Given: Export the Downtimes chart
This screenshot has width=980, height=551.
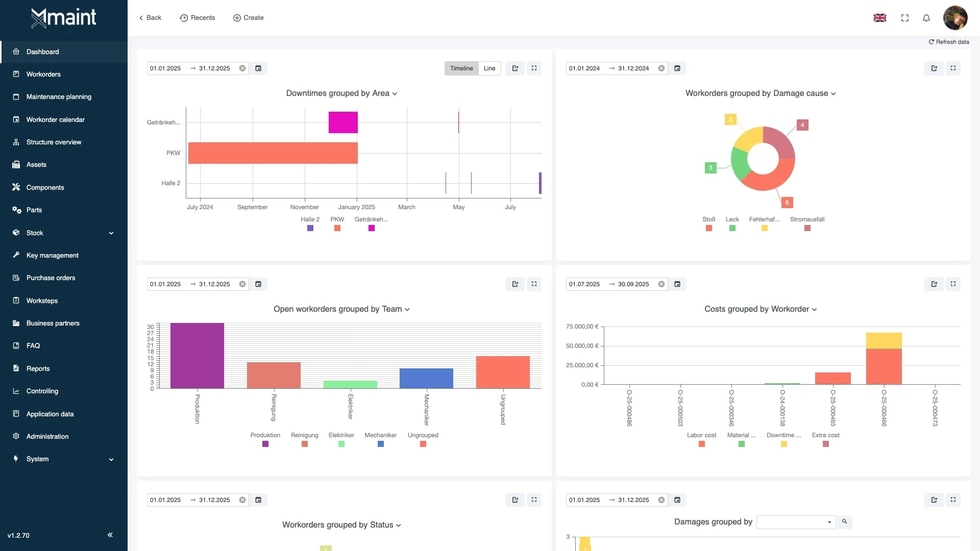Looking at the screenshot, I should (515, 68).
